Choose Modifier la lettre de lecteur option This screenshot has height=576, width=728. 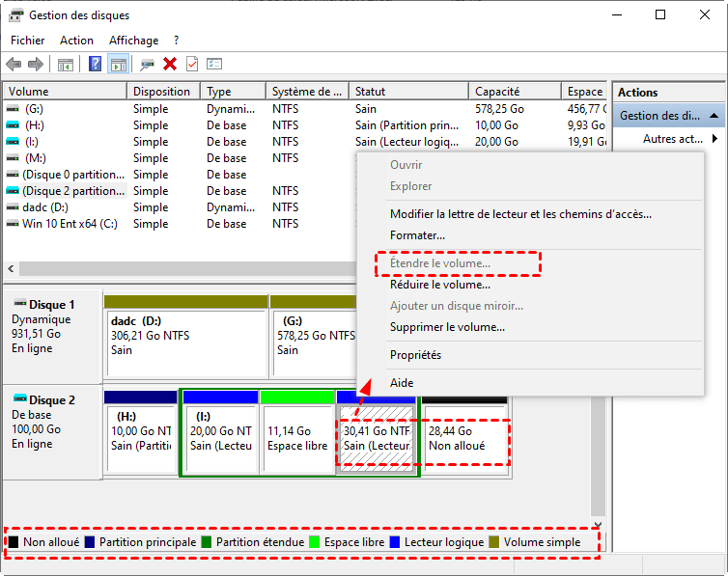click(x=520, y=214)
